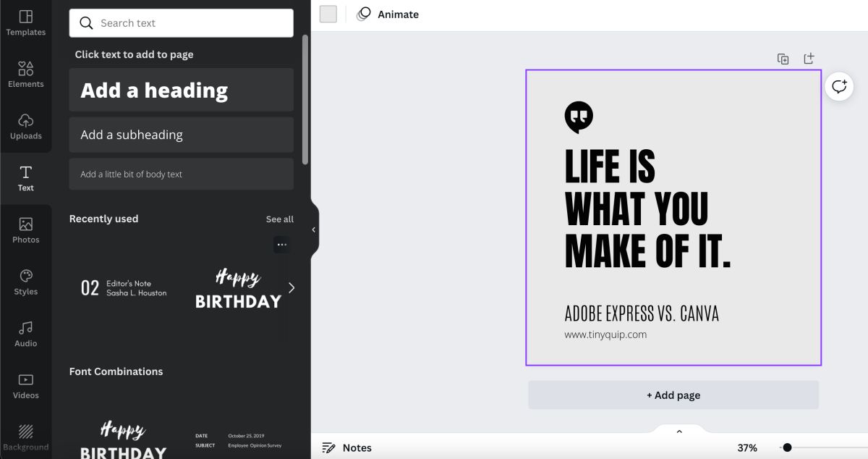The height and width of the screenshot is (459, 868).
Task: Open the Videos sidebar panel
Action: click(25, 386)
